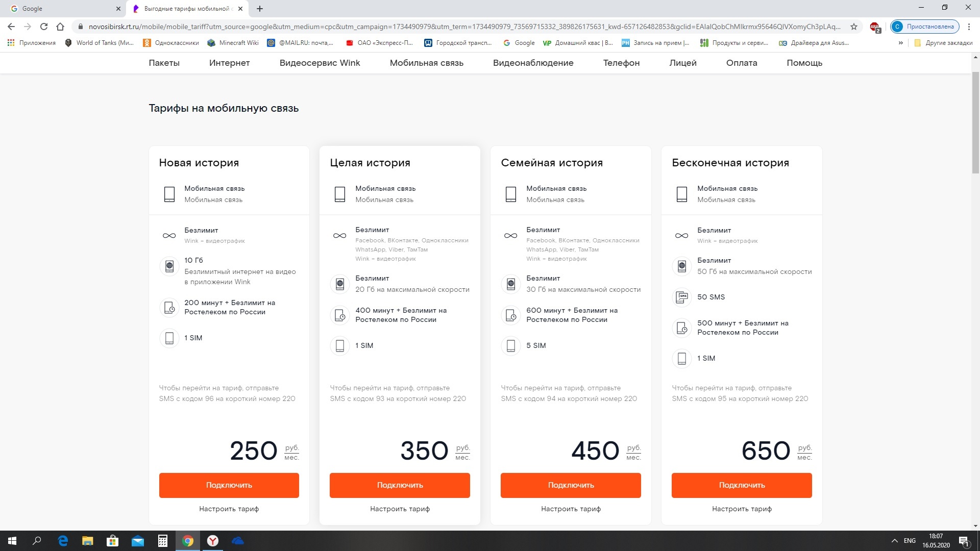Click руб. мес. unit under 250 price
Image resolution: width=980 pixels, height=551 pixels.
pos(292,452)
